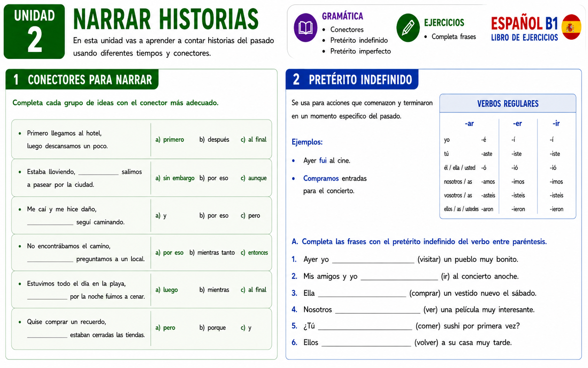
Task: Choose option a) sin embargo
Action: tap(175, 178)
